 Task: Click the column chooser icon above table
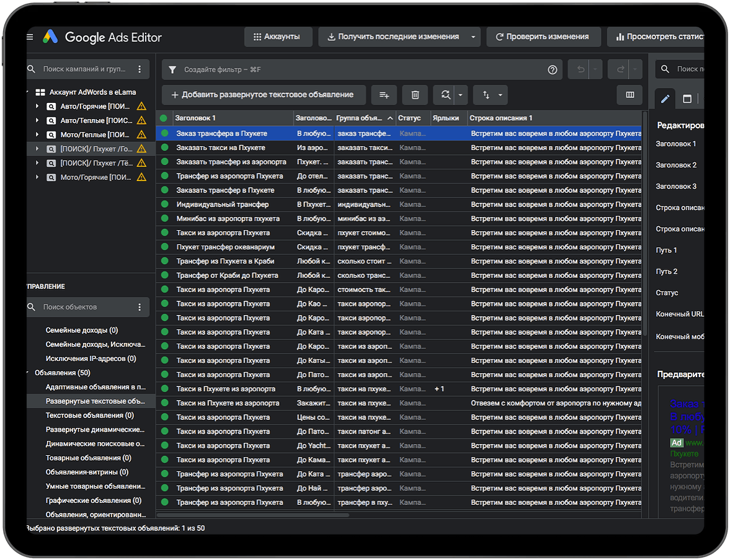(x=630, y=95)
